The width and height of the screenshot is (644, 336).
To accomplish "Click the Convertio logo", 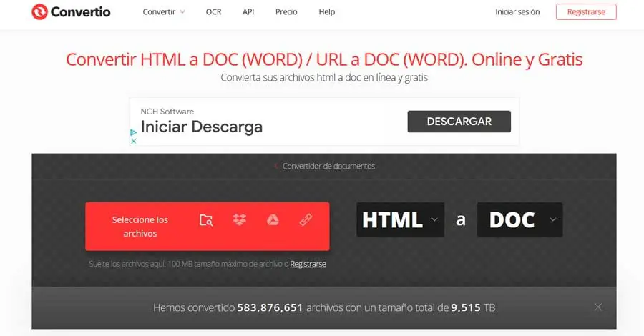I will click(x=71, y=12).
